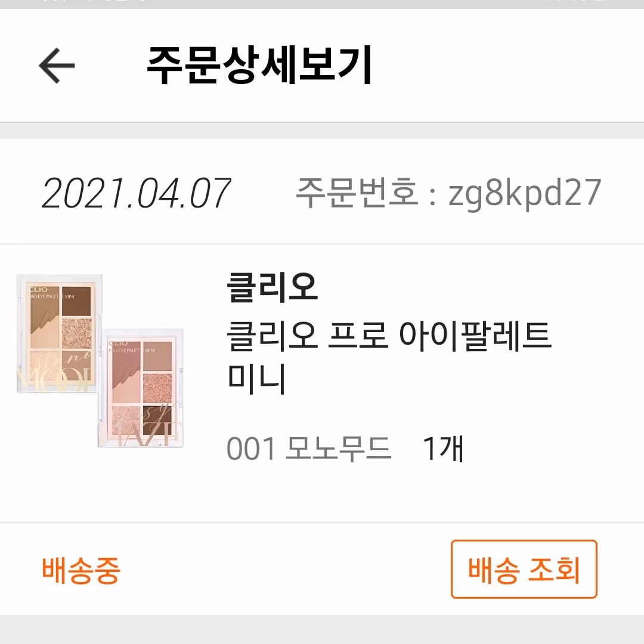Tap the 배송중 shipping status text

pyautogui.click(x=81, y=570)
